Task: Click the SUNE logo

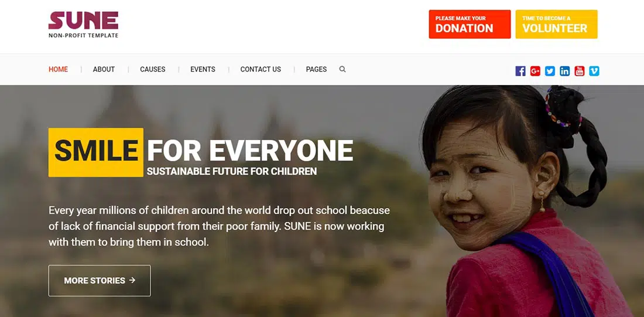Action: [83, 24]
